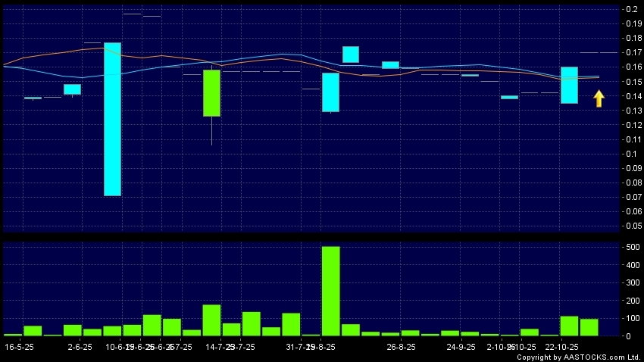The image size is (644, 362).
Task: Click the 26-8-25 date label
Action: [401, 347]
